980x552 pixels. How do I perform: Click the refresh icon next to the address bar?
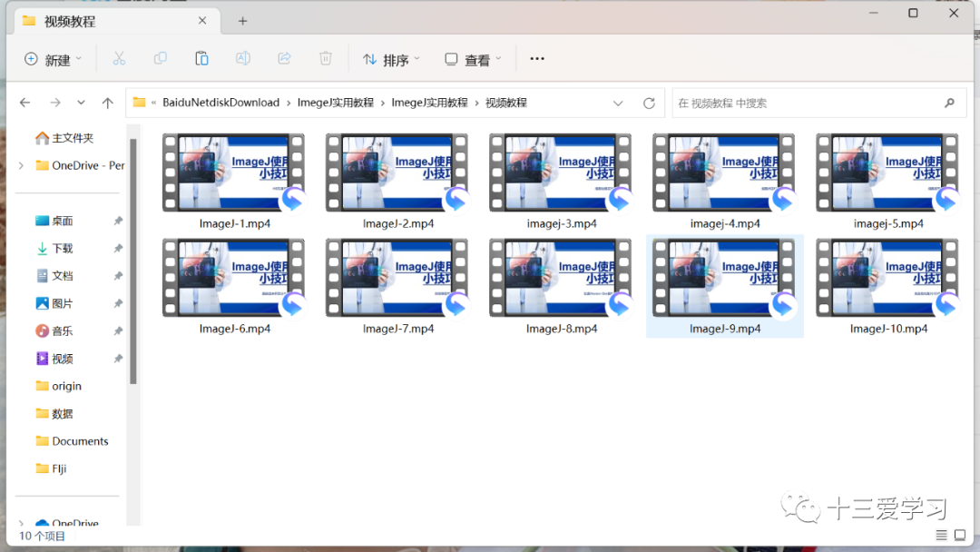click(x=649, y=102)
